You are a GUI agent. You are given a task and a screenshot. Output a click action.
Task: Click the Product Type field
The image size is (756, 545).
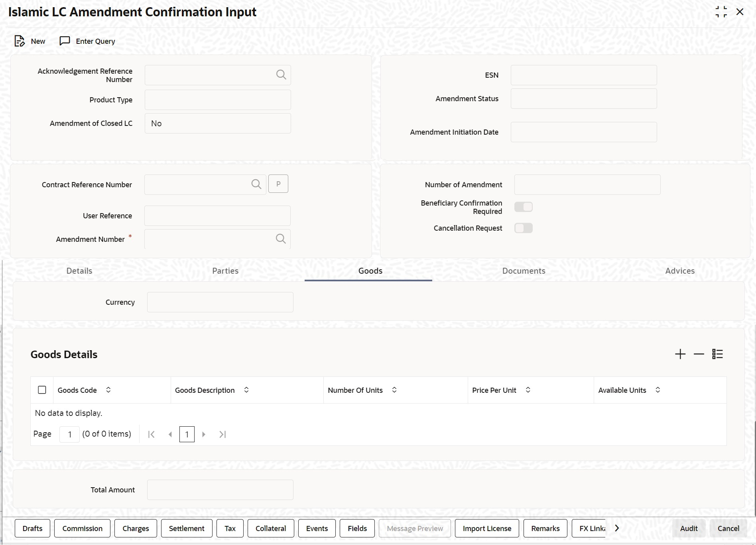tap(218, 100)
